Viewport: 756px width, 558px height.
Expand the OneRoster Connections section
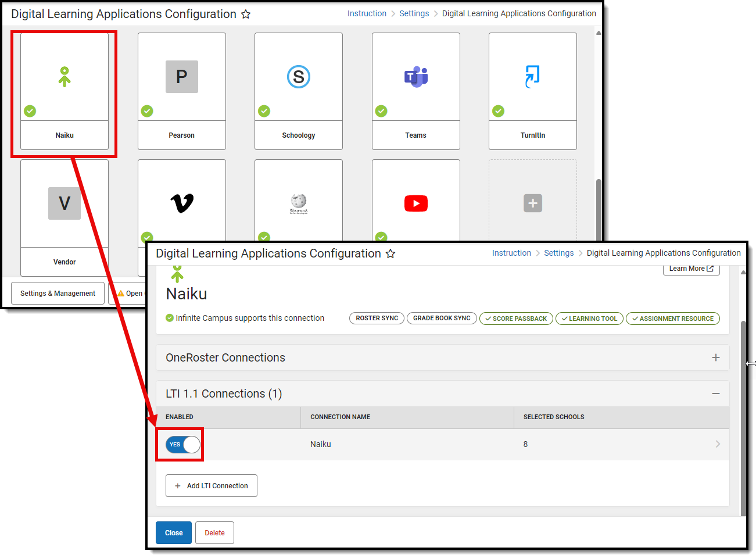pos(716,357)
